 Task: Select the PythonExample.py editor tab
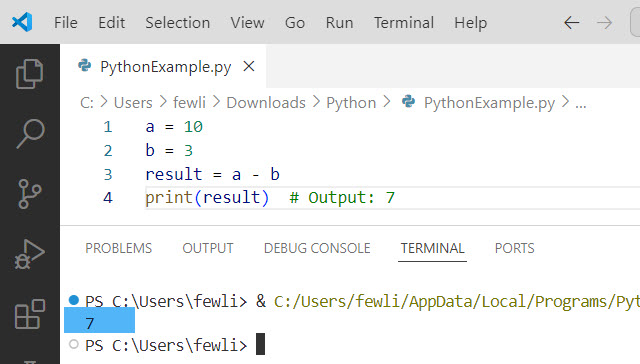pos(163,66)
